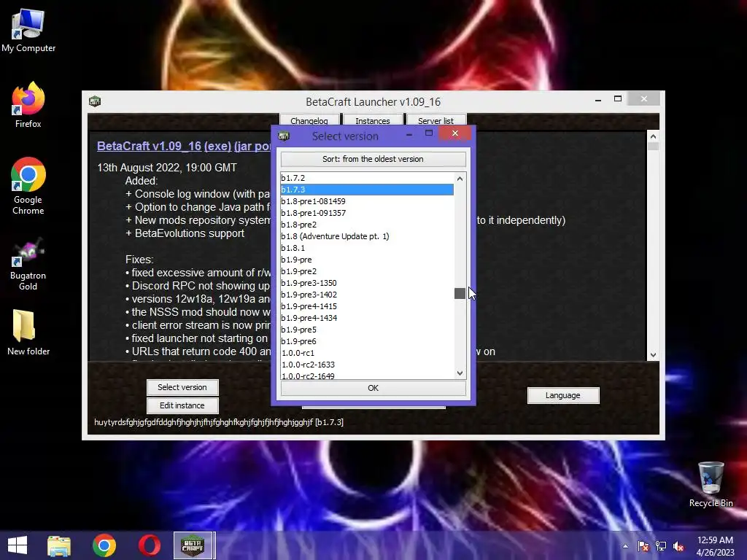Minimize the BetaCraft Launcher window

[x=598, y=100]
